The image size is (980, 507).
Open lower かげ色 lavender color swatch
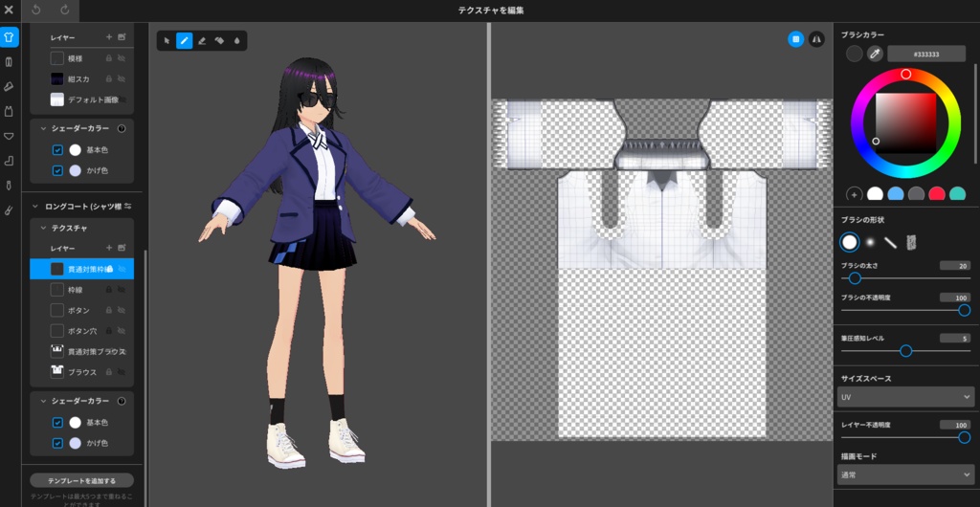pyautogui.click(x=75, y=443)
